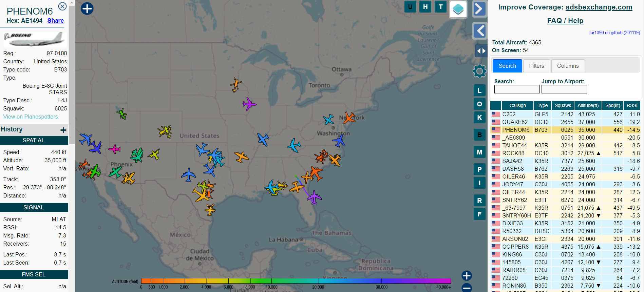Open the FAQ / Help link
This screenshot has height=292, width=644.
coord(565,21)
